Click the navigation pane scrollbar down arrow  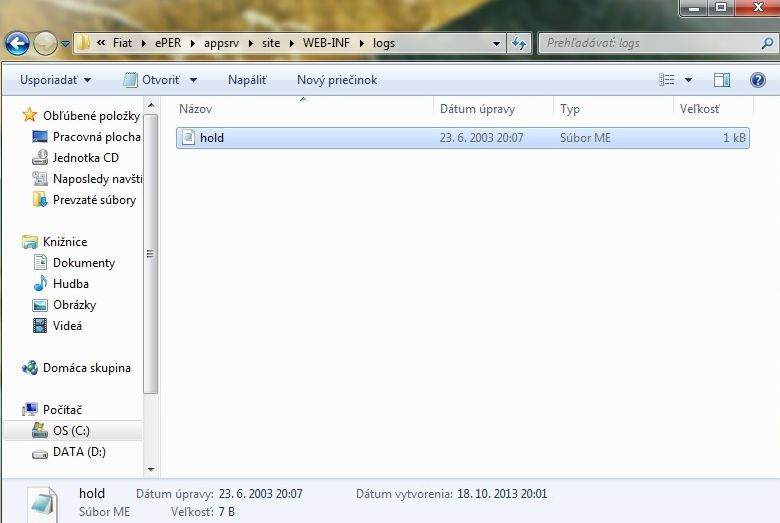[x=152, y=468]
